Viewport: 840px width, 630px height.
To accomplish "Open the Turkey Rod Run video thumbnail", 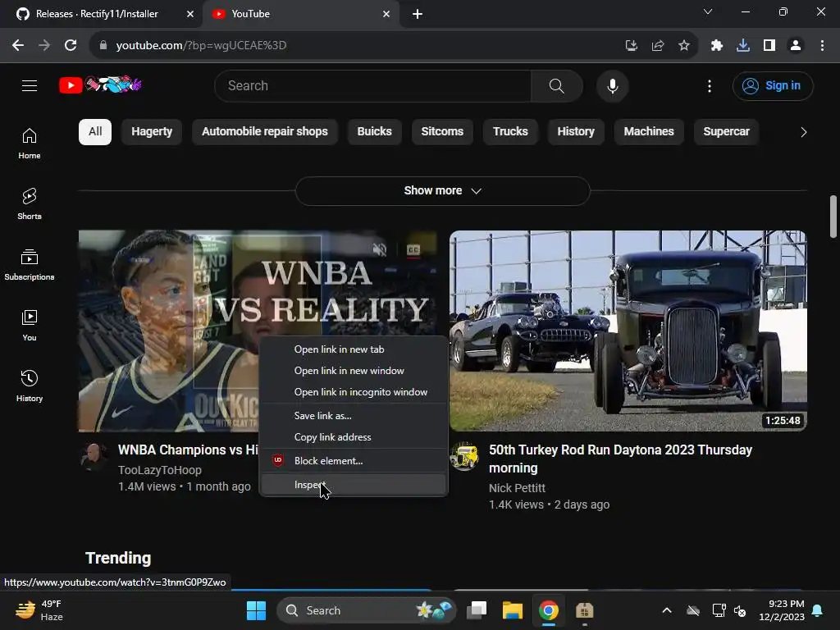I will 628,331.
